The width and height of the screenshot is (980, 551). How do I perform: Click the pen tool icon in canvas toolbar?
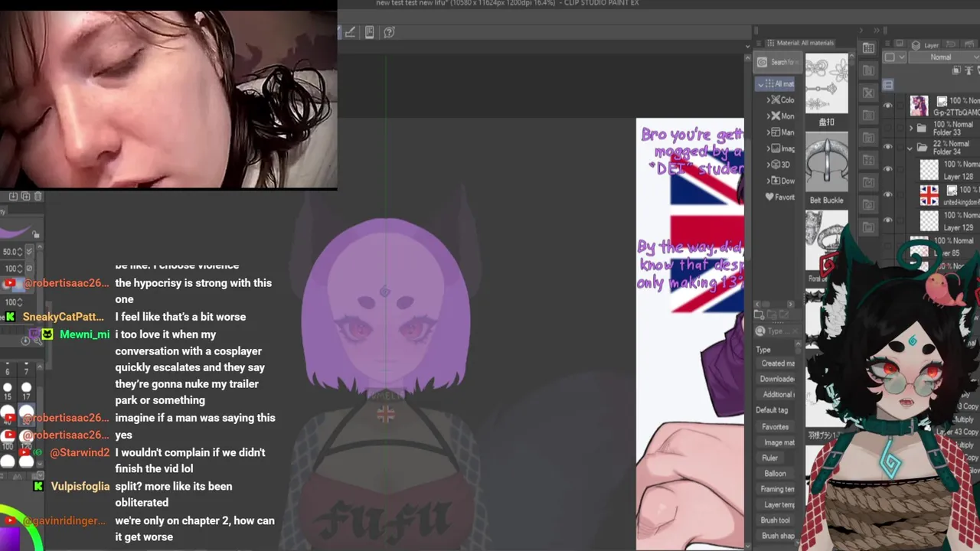coord(350,32)
